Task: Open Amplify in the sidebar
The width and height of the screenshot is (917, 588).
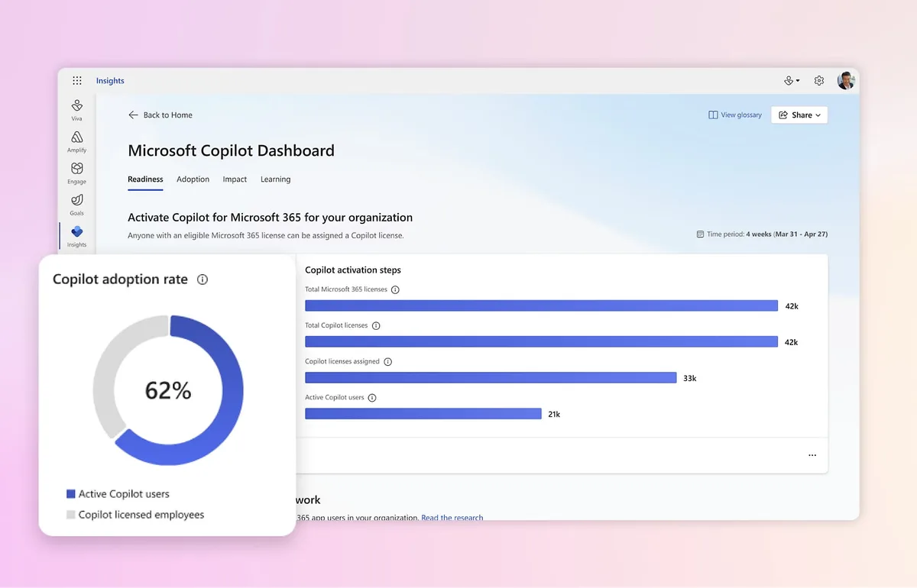Action: (77, 142)
